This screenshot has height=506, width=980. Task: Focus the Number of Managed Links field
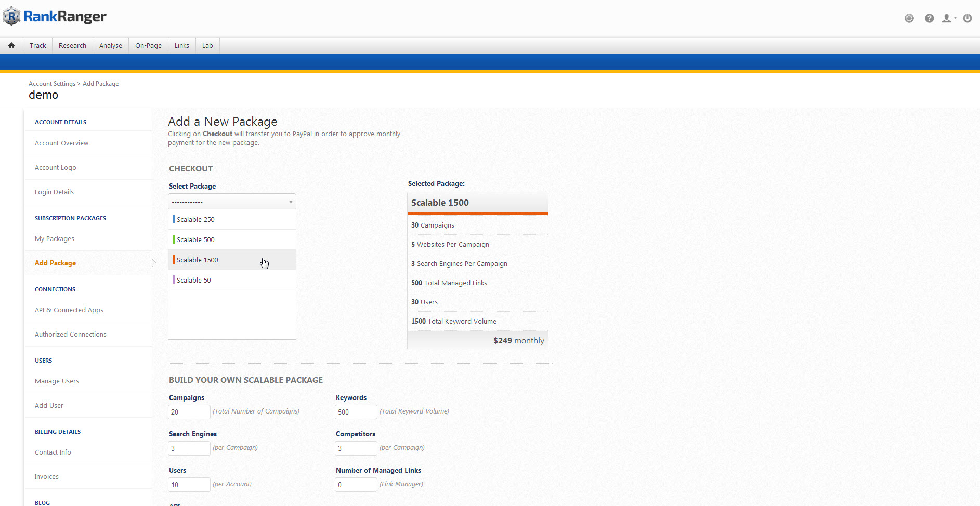click(356, 485)
